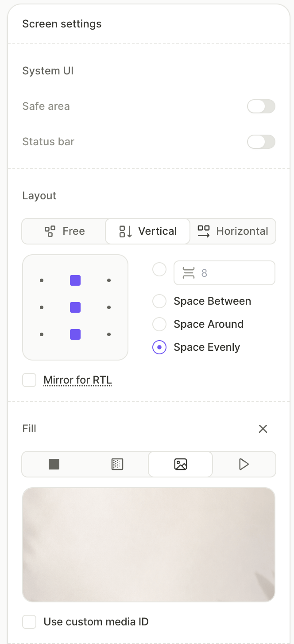Image resolution: width=294 pixels, height=644 pixels.
Task: Set alignment to middle-left dot
Action: (42, 307)
